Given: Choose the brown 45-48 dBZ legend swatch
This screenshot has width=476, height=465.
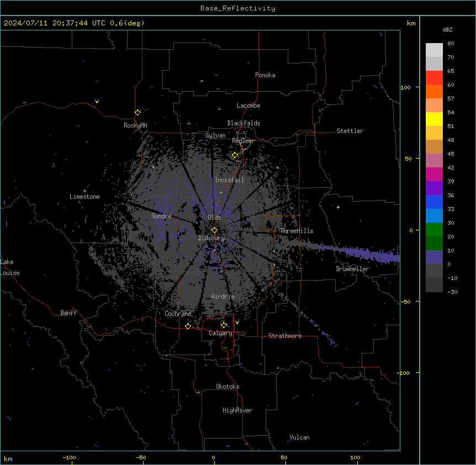Looking at the screenshot, I should point(434,146).
